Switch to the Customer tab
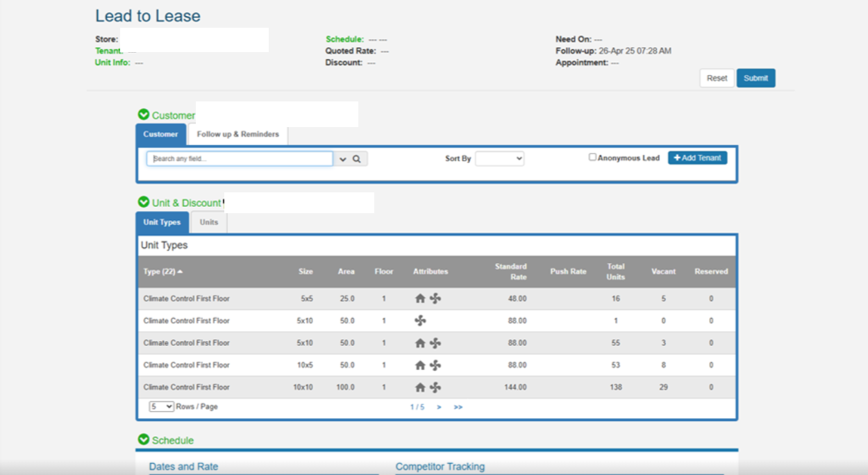Image resolution: width=868 pixels, height=475 pixels. [x=160, y=134]
